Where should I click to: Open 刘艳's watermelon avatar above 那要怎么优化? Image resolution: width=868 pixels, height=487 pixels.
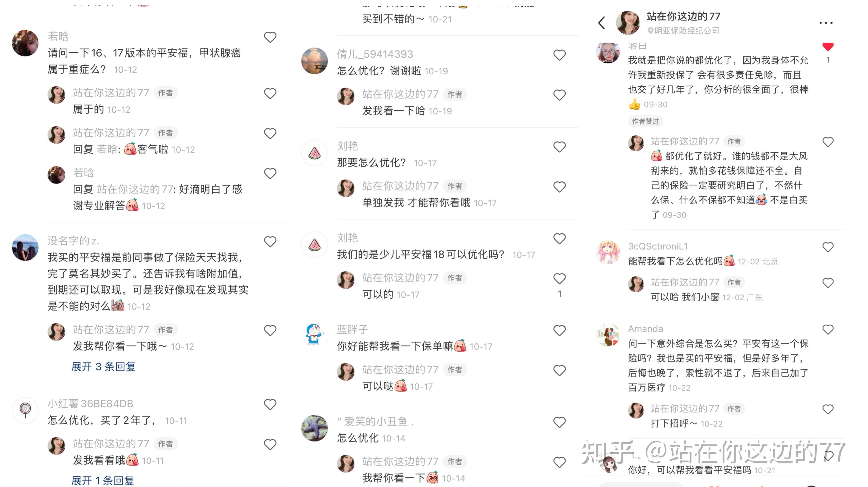tap(314, 153)
